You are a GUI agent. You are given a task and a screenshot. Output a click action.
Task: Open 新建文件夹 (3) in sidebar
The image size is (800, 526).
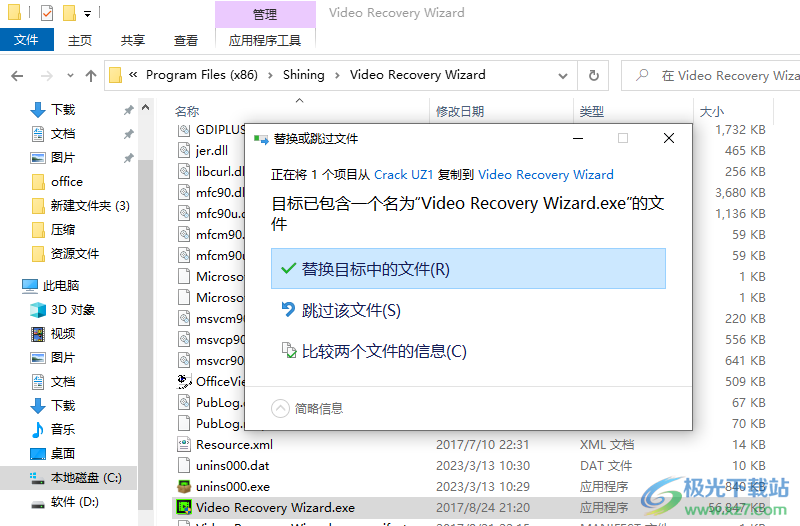pyautogui.click(x=90, y=206)
